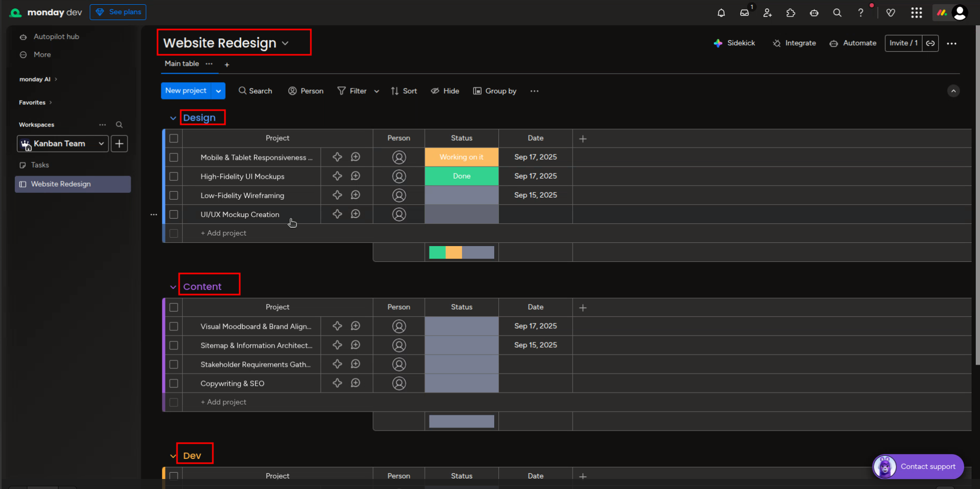Tick checkbox for Visual Moodboard row

tap(174, 327)
